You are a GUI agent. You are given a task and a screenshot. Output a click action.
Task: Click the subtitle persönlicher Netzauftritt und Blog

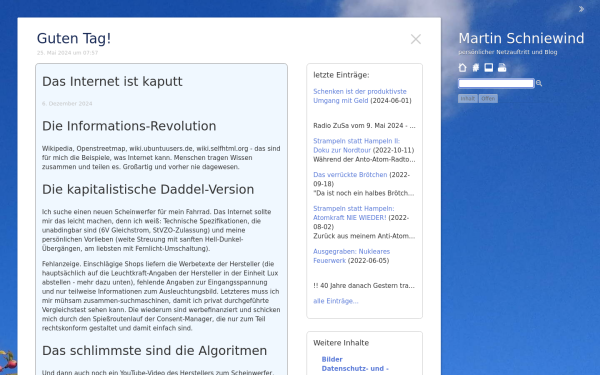coord(508,52)
